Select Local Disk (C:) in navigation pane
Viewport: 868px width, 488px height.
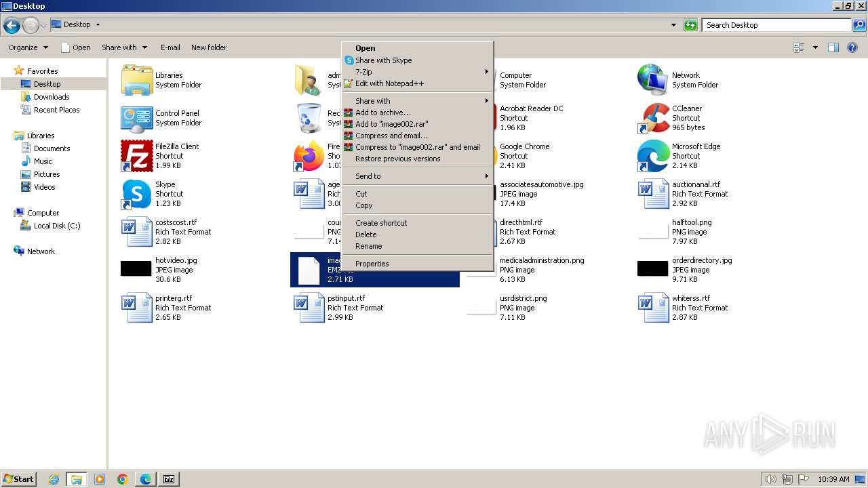pyautogui.click(x=57, y=226)
